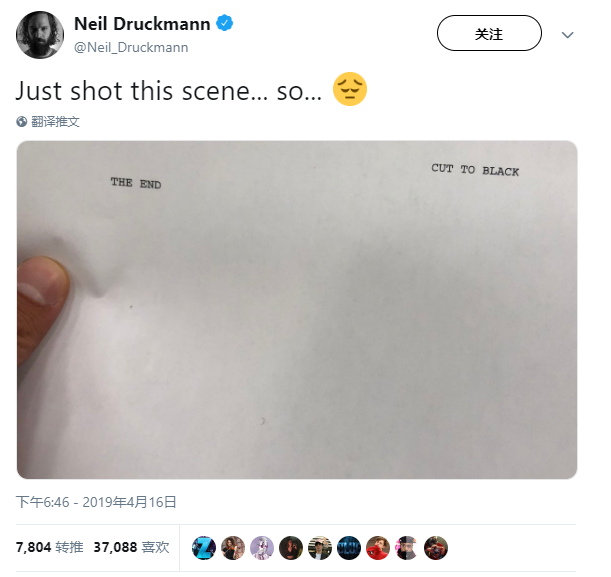Open the tweet timestamp 下午6:46 - 2019年4月16日
The image size is (611, 577).
(96, 502)
